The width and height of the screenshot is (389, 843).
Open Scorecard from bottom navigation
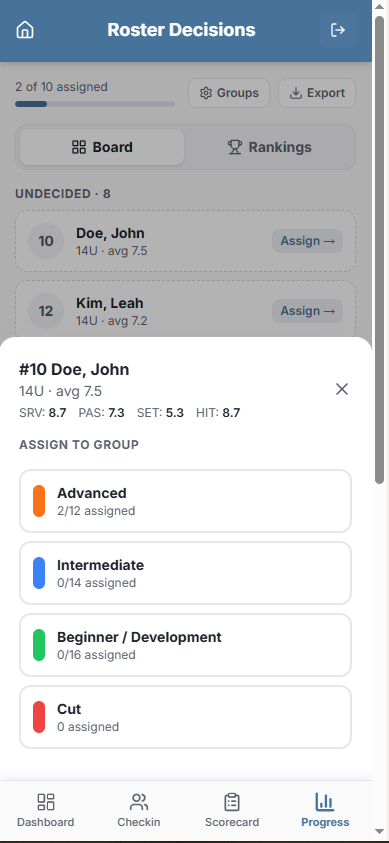[x=232, y=810]
